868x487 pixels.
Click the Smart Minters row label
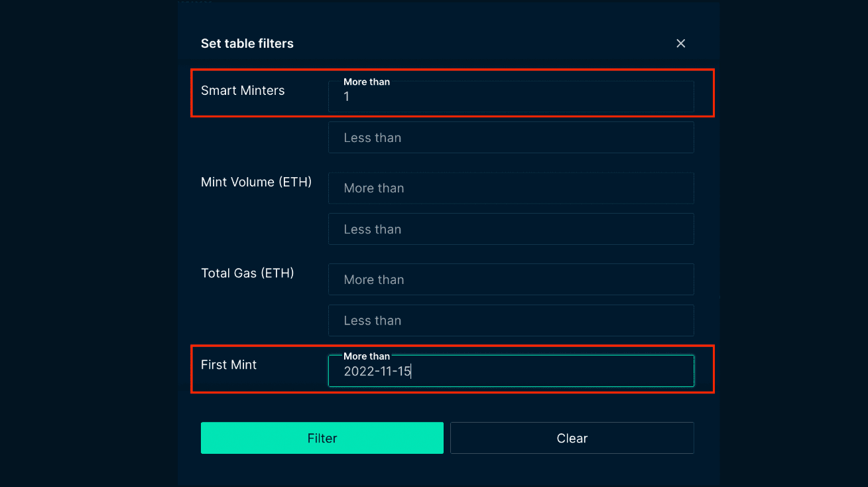tap(243, 90)
